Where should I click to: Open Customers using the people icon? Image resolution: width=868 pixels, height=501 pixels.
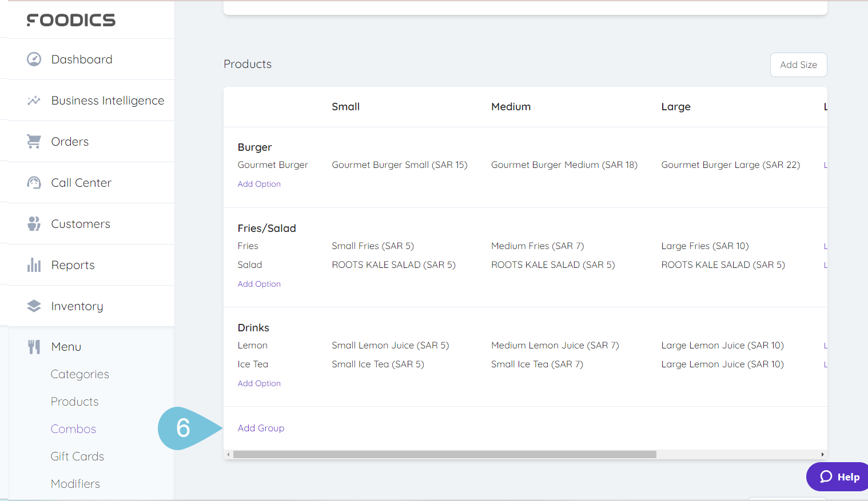point(34,223)
